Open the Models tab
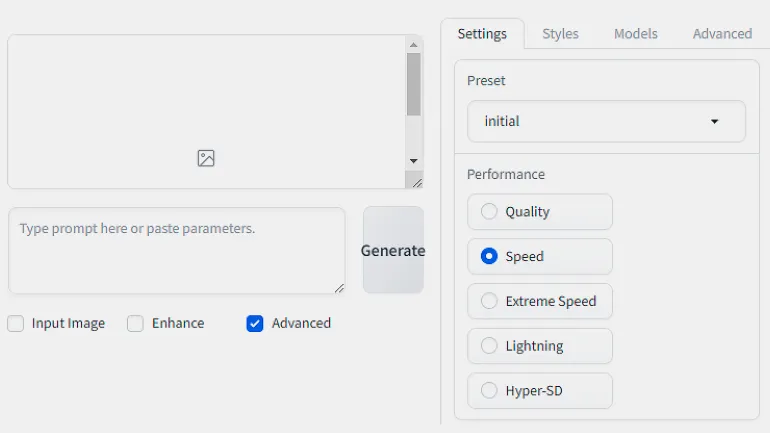The width and height of the screenshot is (770, 433). click(636, 33)
